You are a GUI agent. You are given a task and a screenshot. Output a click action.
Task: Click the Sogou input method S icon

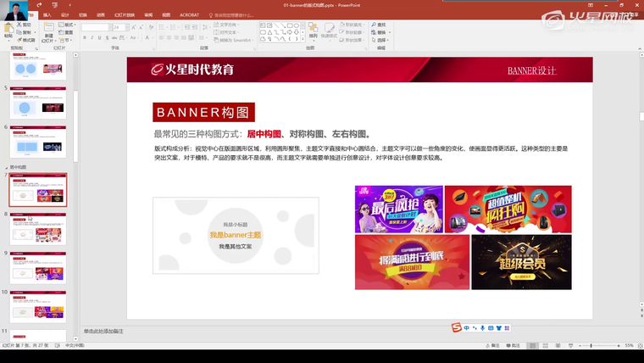[456, 327]
